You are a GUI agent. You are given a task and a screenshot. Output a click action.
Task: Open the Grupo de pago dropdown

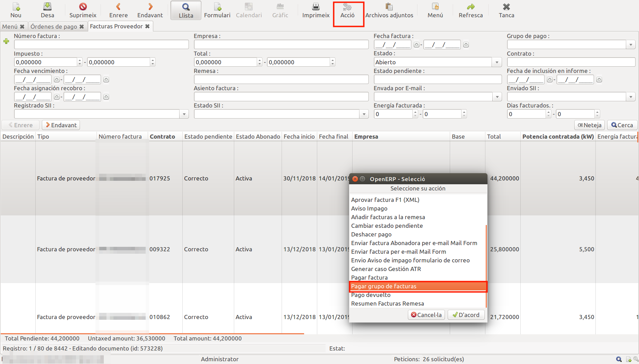[631, 45]
